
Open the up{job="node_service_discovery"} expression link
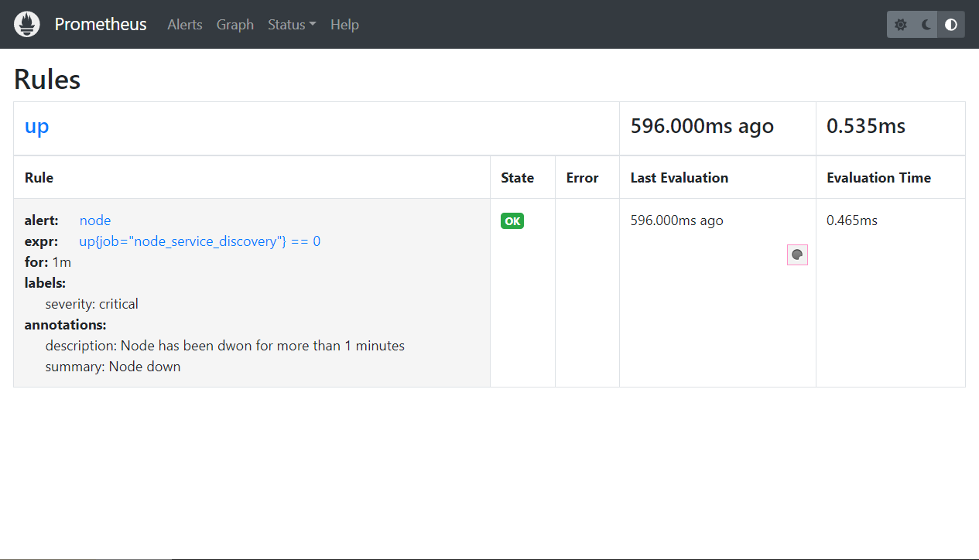click(x=200, y=241)
